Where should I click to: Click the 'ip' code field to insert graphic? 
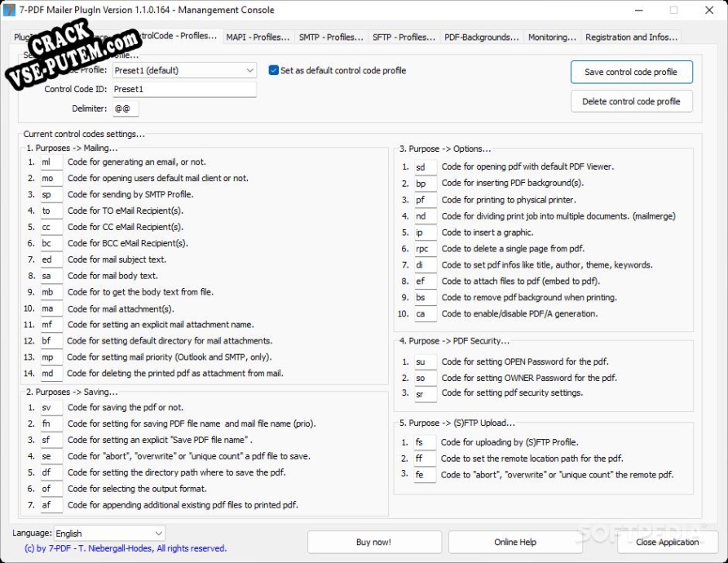click(x=426, y=233)
